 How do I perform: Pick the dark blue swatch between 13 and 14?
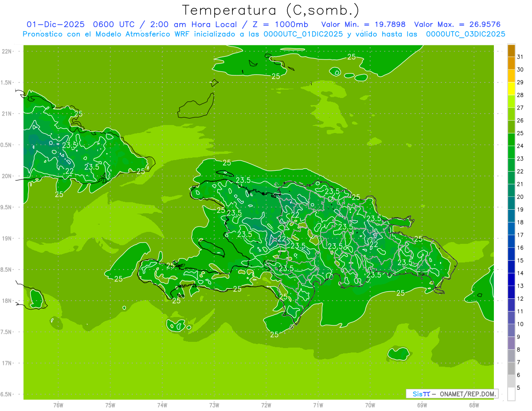pyautogui.click(x=511, y=279)
